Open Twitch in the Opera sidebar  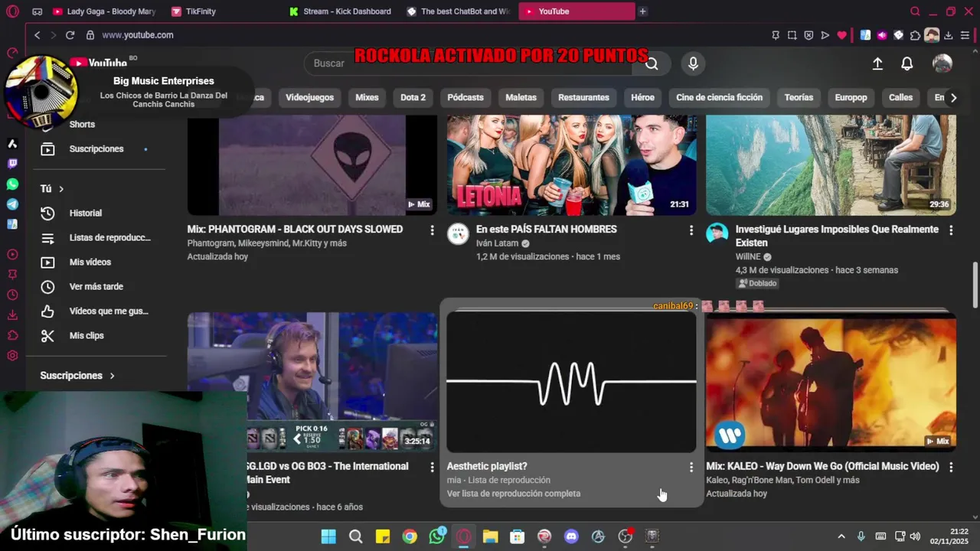[x=12, y=164]
